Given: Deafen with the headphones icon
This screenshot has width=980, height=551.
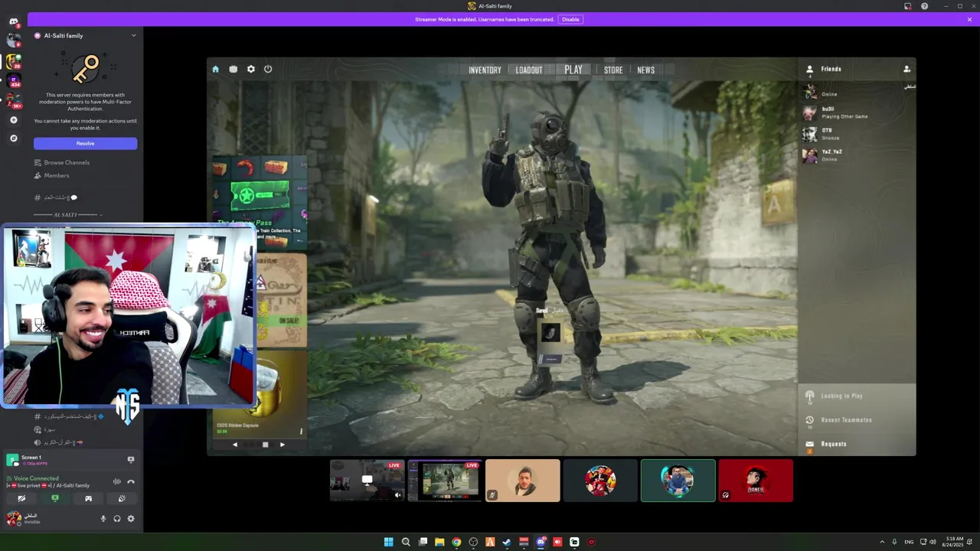Looking at the screenshot, I should pyautogui.click(x=117, y=519).
